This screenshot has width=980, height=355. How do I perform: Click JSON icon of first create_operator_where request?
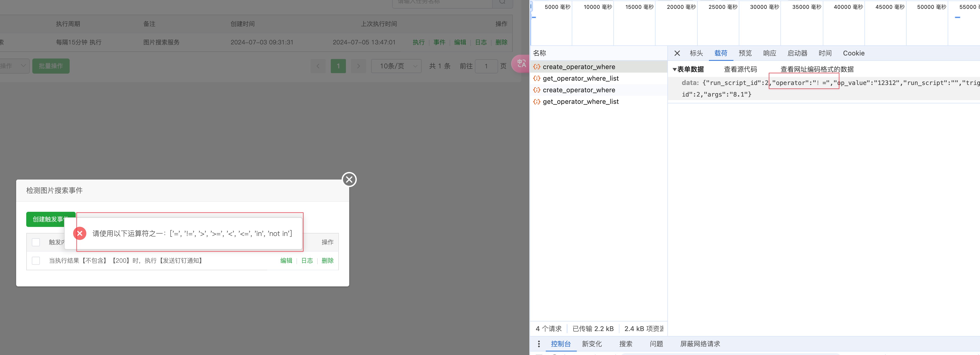coord(536,67)
